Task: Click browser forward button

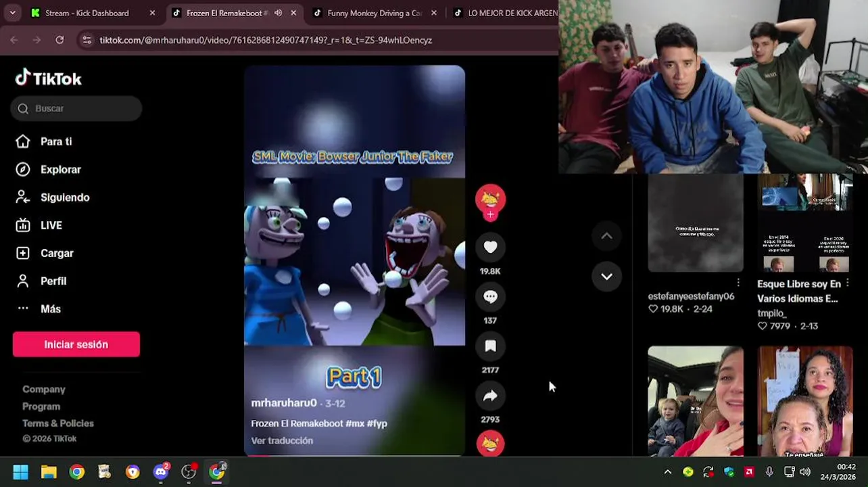Action: tap(37, 40)
